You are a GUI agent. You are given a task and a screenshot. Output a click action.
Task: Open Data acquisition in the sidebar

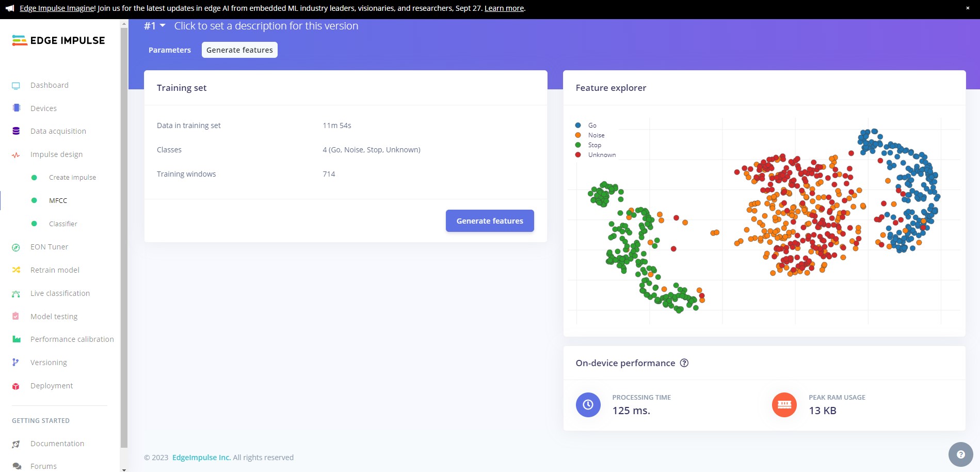pyautogui.click(x=58, y=131)
